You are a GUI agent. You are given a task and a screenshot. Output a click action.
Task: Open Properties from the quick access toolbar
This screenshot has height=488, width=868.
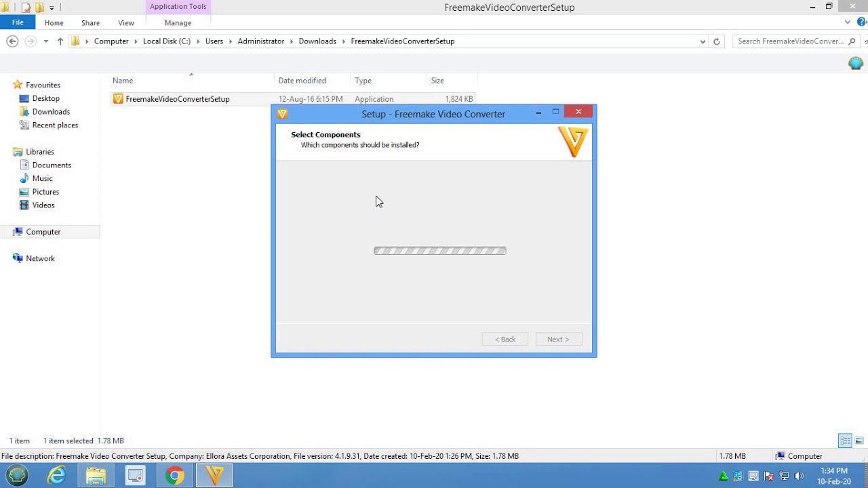click(26, 7)
